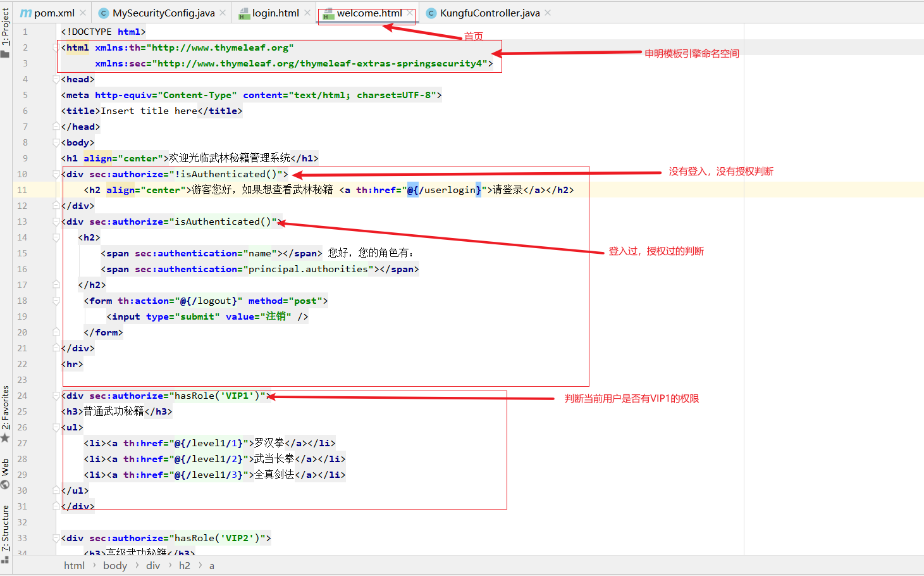Viewport: 924px width, 576px height.
Task: Switch to the MySecurityConfig.java tab
Action: click(x=163, y=13)
